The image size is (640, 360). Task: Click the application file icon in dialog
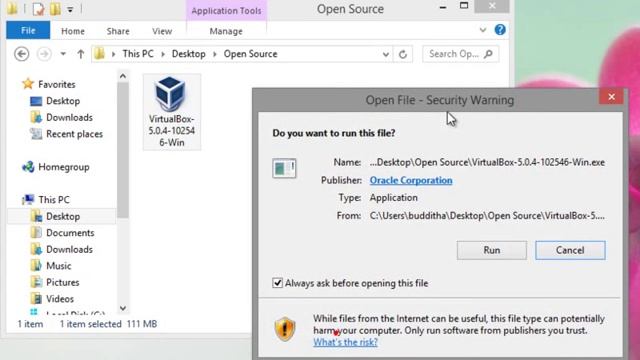284,168
